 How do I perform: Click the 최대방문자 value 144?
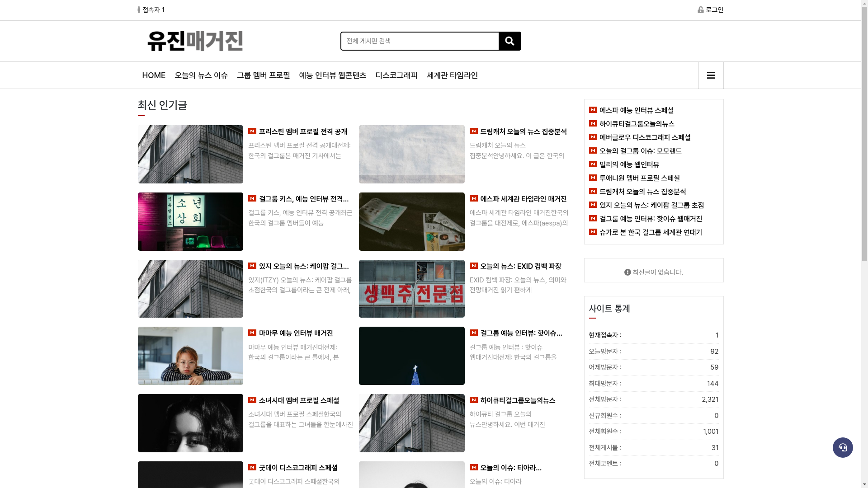712,384
